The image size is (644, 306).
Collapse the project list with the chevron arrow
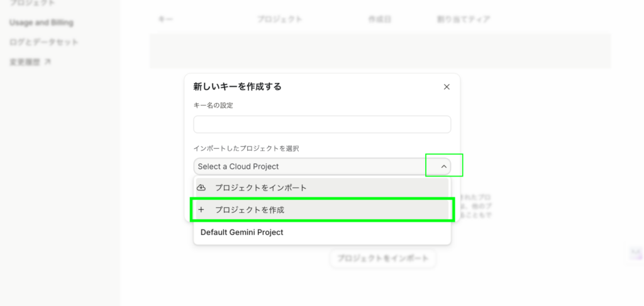click(443, 167)
